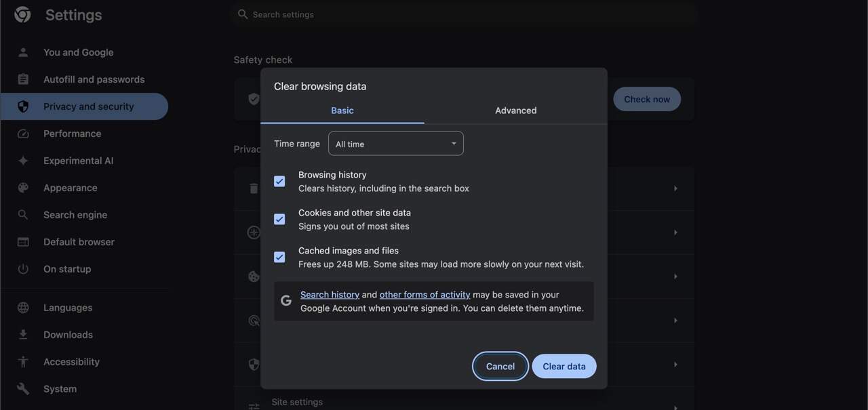Click the Site settings row label
Viewport: 868px width, 410px height.
tap(297, 402)
